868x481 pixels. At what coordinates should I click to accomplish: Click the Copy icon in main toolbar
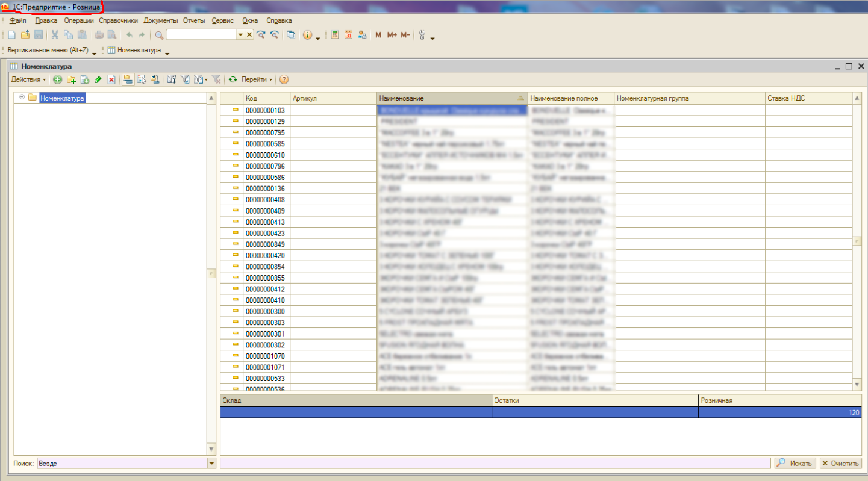click(68, 35)
